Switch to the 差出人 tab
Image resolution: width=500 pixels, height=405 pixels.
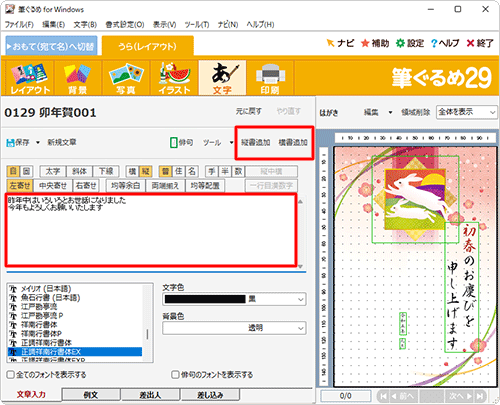tap(150, 395)
